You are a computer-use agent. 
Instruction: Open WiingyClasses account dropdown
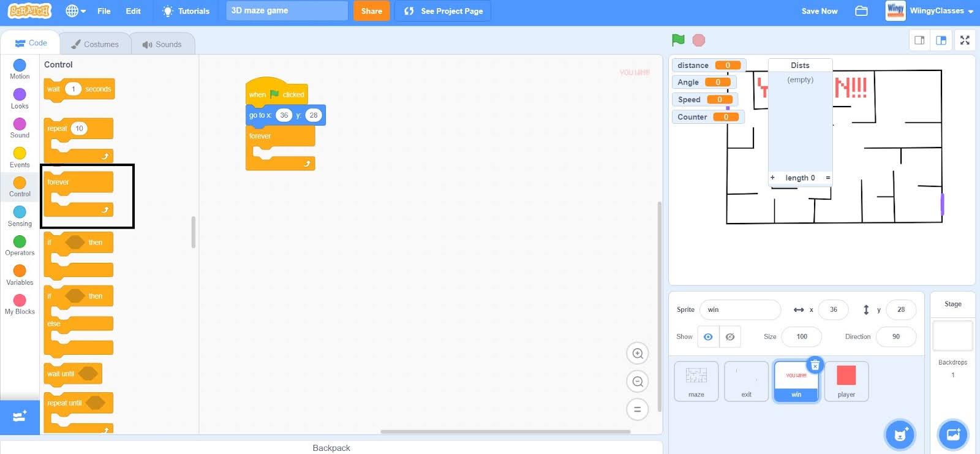click(x=930, y=11)
